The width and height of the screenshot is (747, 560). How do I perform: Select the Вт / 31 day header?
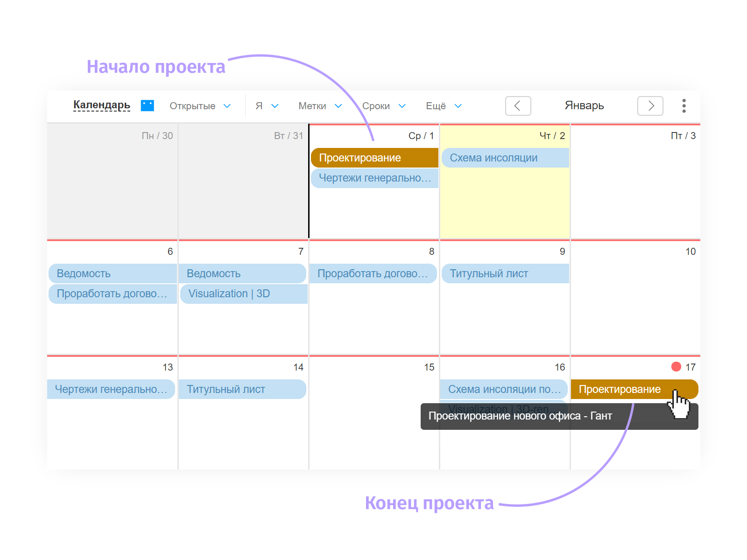(x=289, y=136)
